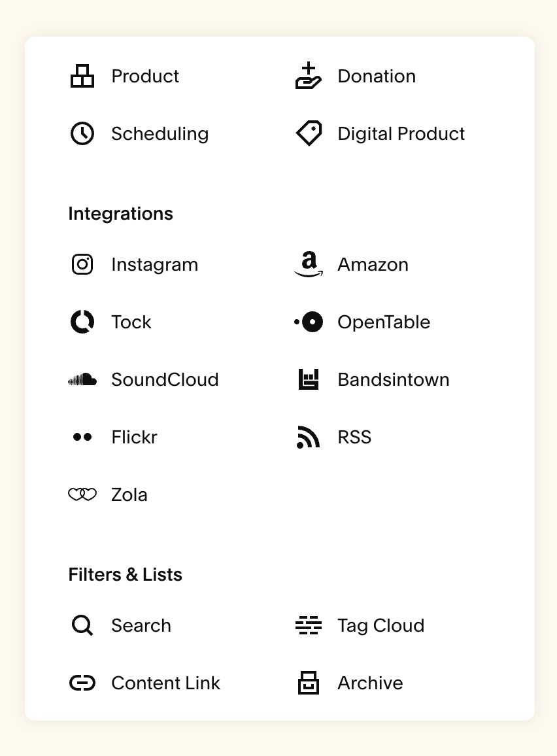
Task: Add a Content Link block
Action: [145, 683]
